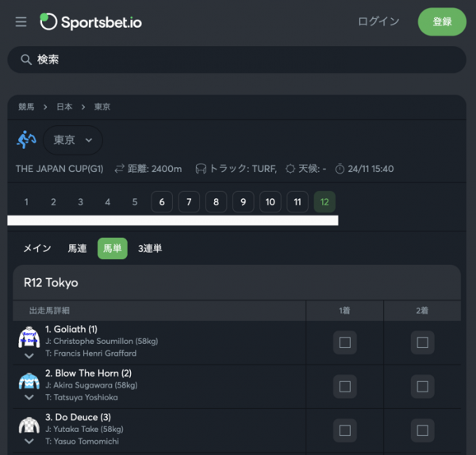Click Do Deuce's checkered silks image
This screenshot has width=476, height=455.
coord(29,425)
